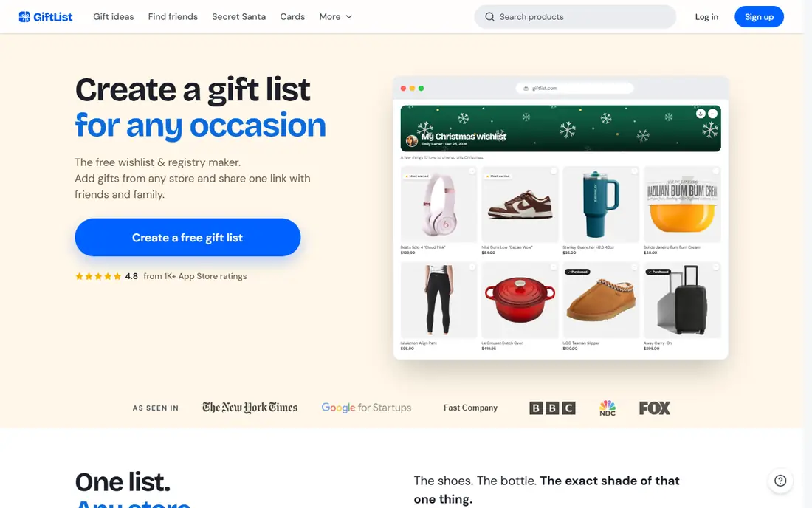Click the giftlist.com address bar in preview

coord(574,88)
